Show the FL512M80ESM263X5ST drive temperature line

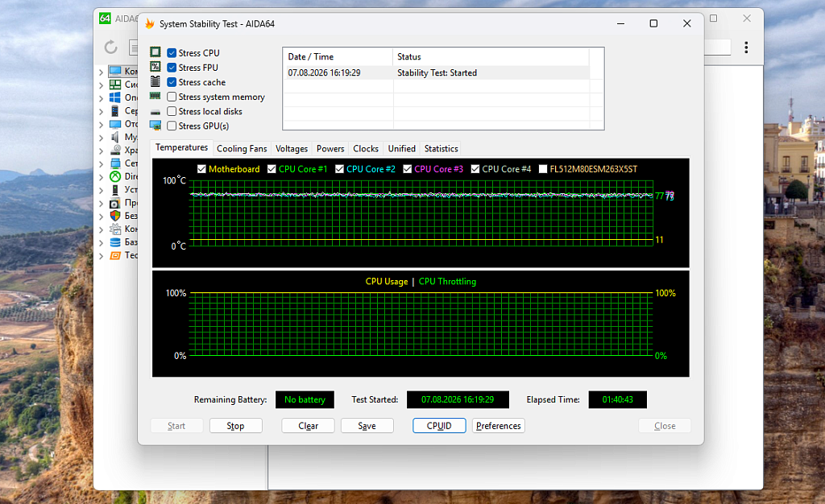(543, 169)
